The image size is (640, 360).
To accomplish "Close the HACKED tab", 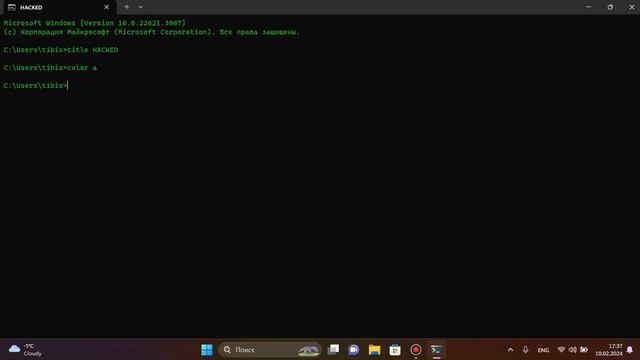I will pos(107,7).
